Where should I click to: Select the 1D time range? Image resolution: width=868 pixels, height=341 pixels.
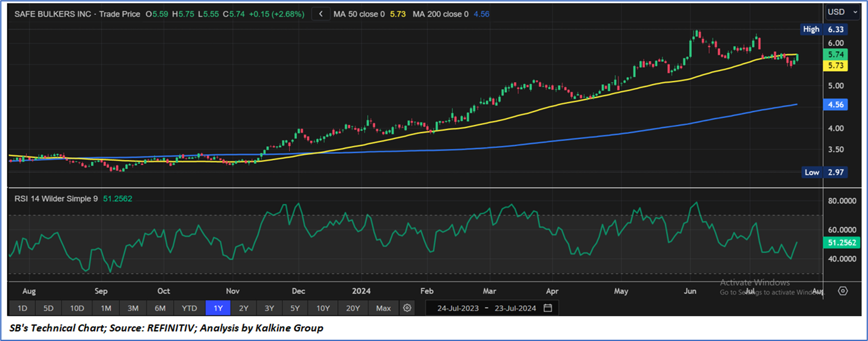[x=22, y=308]
